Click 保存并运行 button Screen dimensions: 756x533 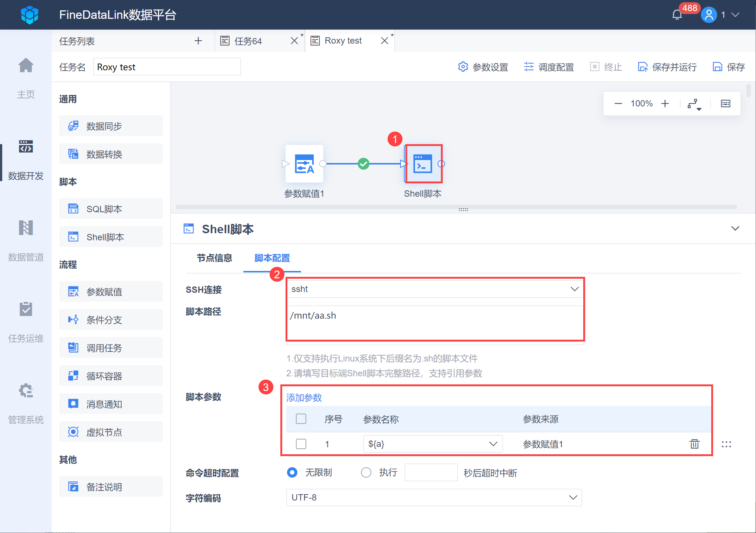[667, 67]
